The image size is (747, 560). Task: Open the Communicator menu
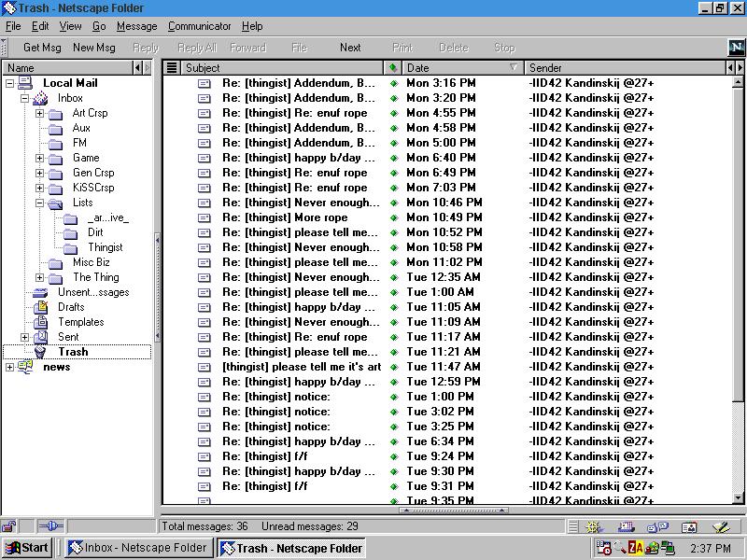(x=199, y=26)
